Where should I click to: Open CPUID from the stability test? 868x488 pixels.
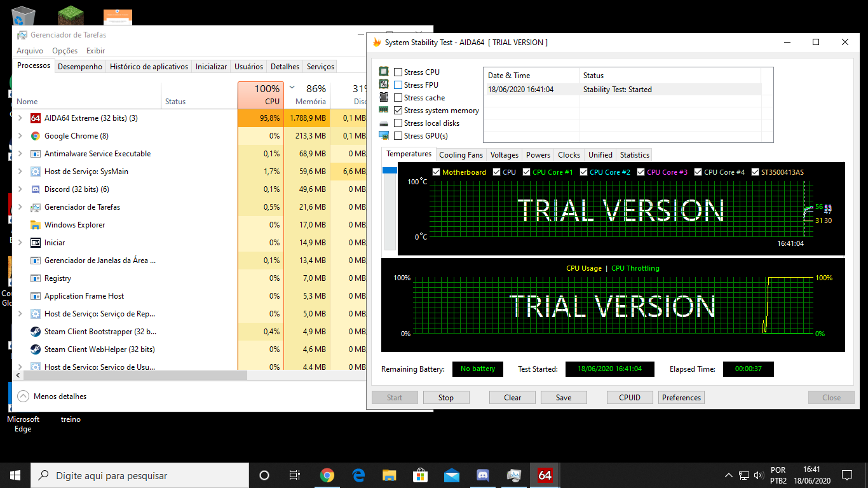point(630,398)
